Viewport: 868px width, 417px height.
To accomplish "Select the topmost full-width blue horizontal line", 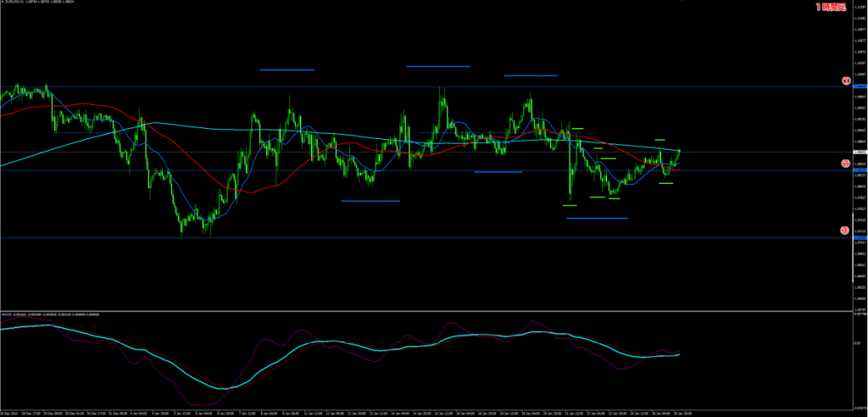I will pos(426,86).
